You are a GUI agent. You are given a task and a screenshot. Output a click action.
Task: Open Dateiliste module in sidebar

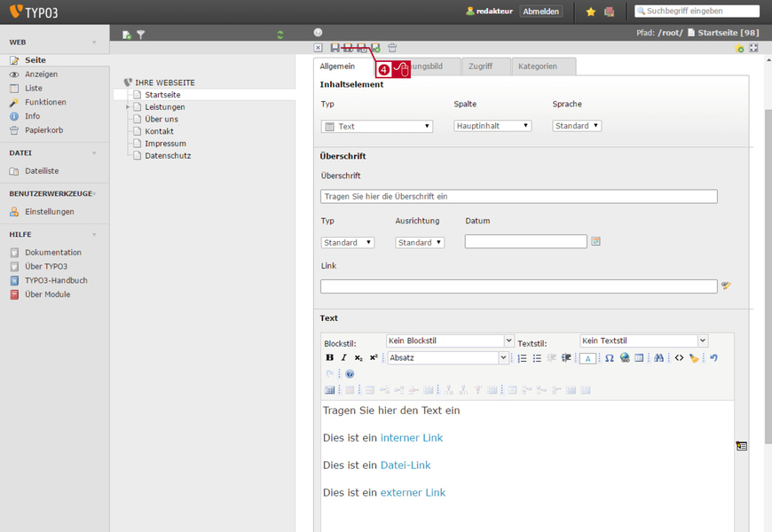[42, 171]
